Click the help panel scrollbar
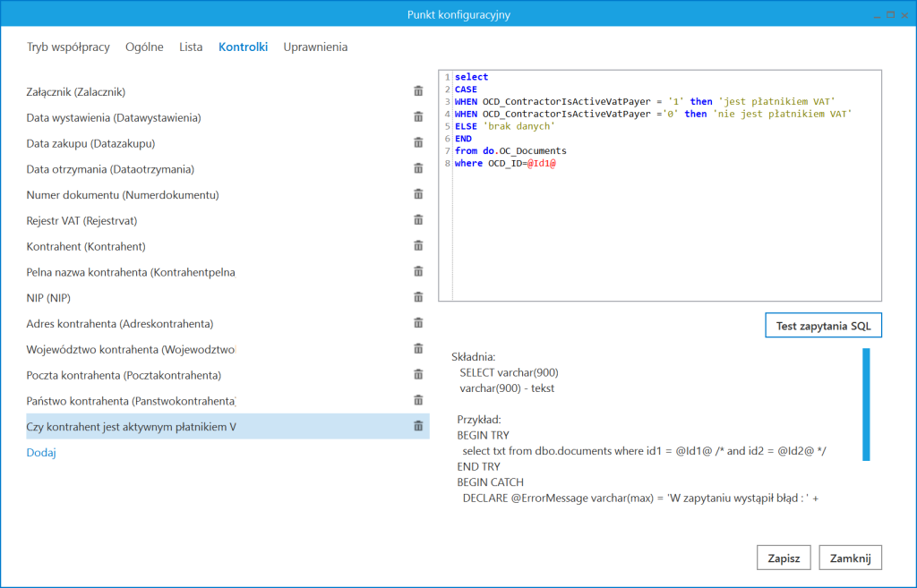This screenshot has width=917, height=588. [x=864, y=403]
